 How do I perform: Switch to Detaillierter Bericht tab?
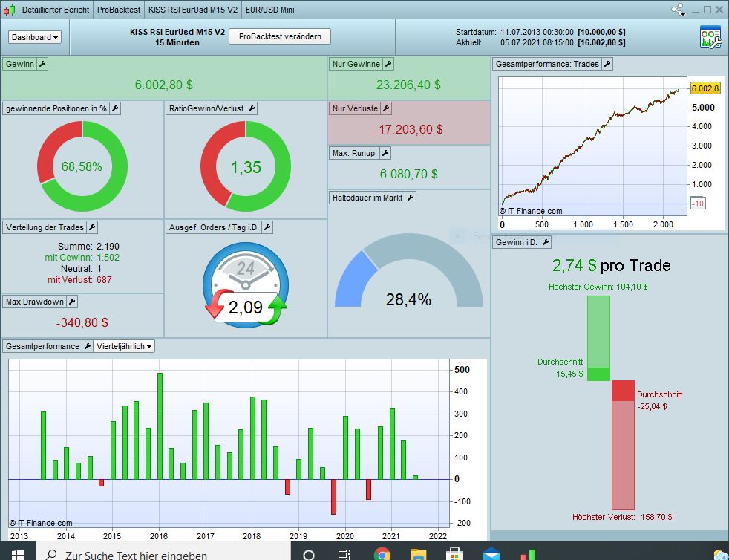pos(56,10)
